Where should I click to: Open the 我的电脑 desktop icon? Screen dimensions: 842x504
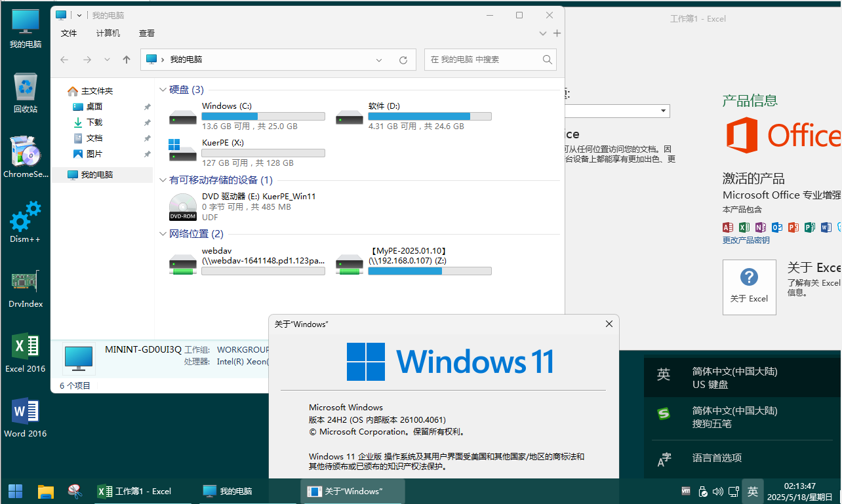pyautogui.click(x=26, y=29)
